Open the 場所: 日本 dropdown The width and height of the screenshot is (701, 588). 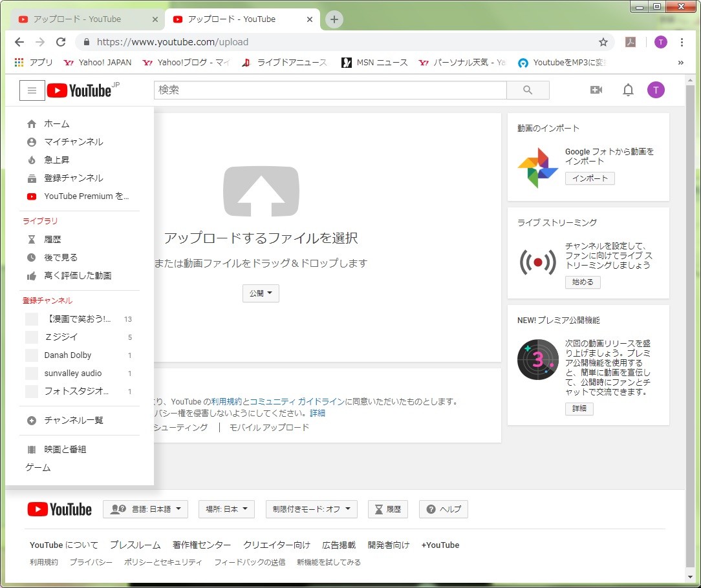click(227, 509)
